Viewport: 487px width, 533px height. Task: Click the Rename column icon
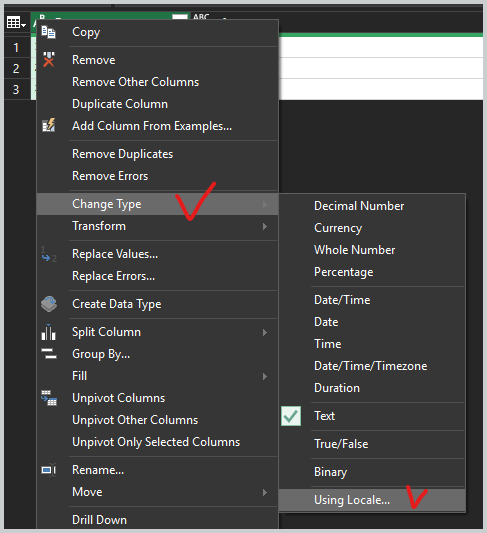(x=49, y=470)
